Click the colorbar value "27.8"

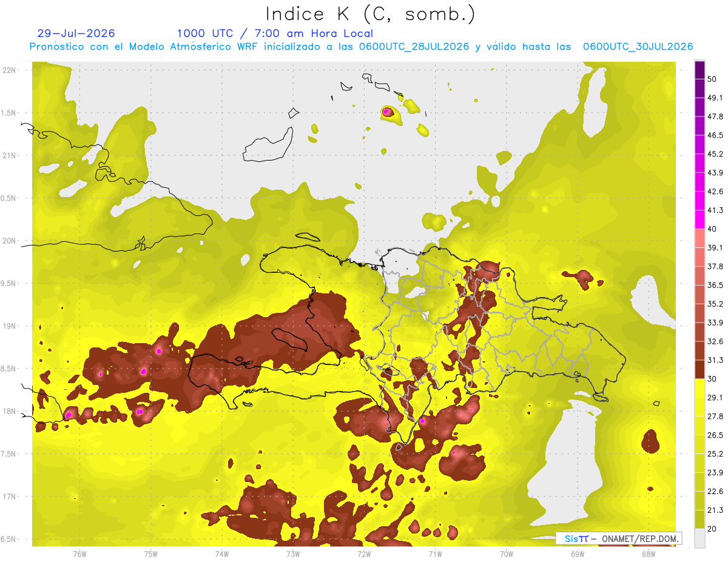point(715,416)
